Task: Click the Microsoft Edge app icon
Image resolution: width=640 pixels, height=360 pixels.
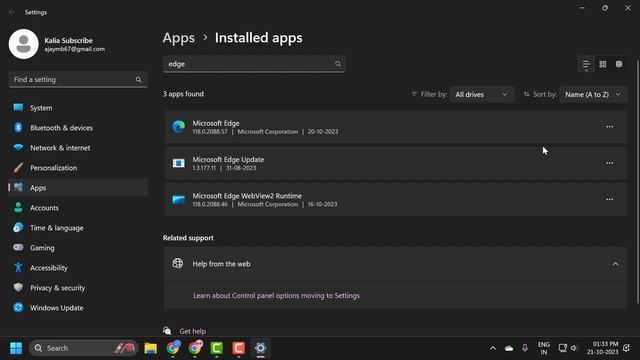Action: pyautogui.click(x=178, y=127)
